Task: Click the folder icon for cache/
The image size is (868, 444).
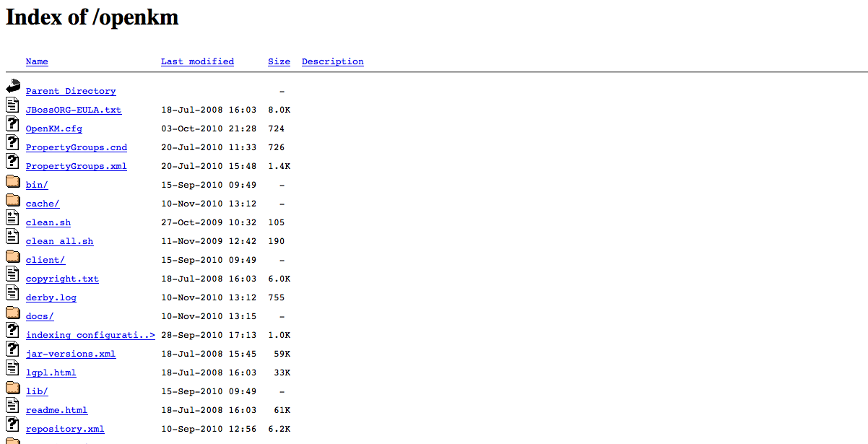Action: click(13, 199)
